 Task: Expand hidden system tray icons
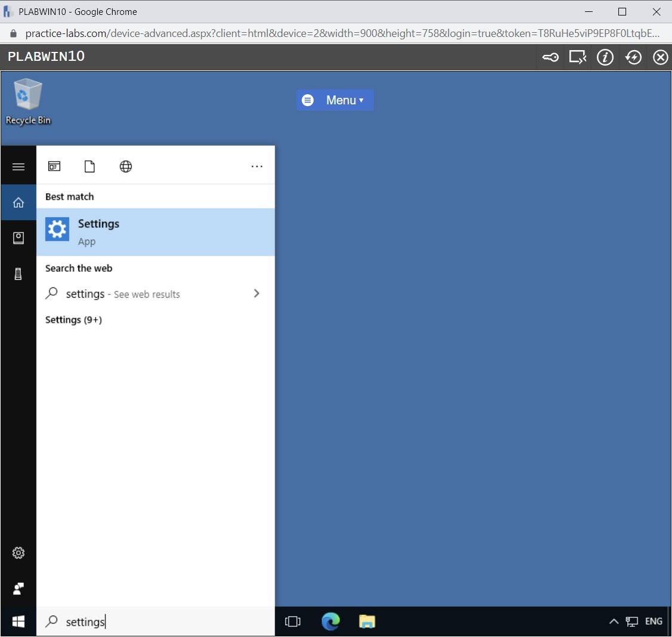pos(614,621)
